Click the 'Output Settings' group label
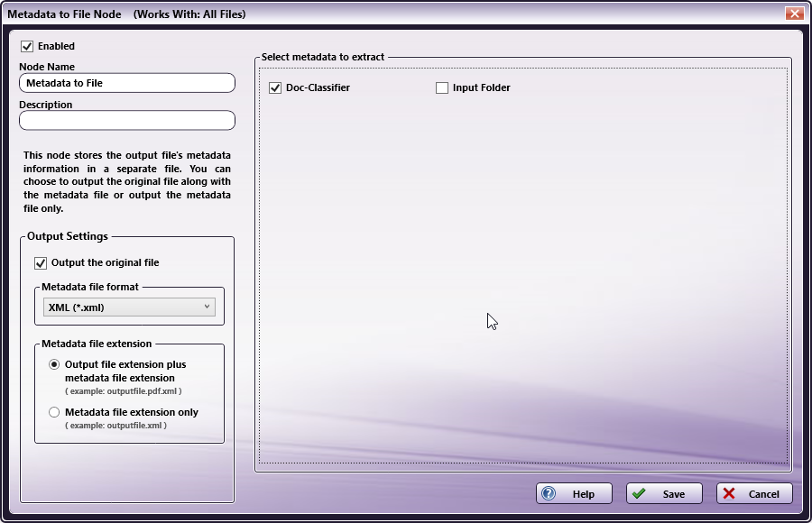This screenshot has width=812, height=523. [68, 236]
